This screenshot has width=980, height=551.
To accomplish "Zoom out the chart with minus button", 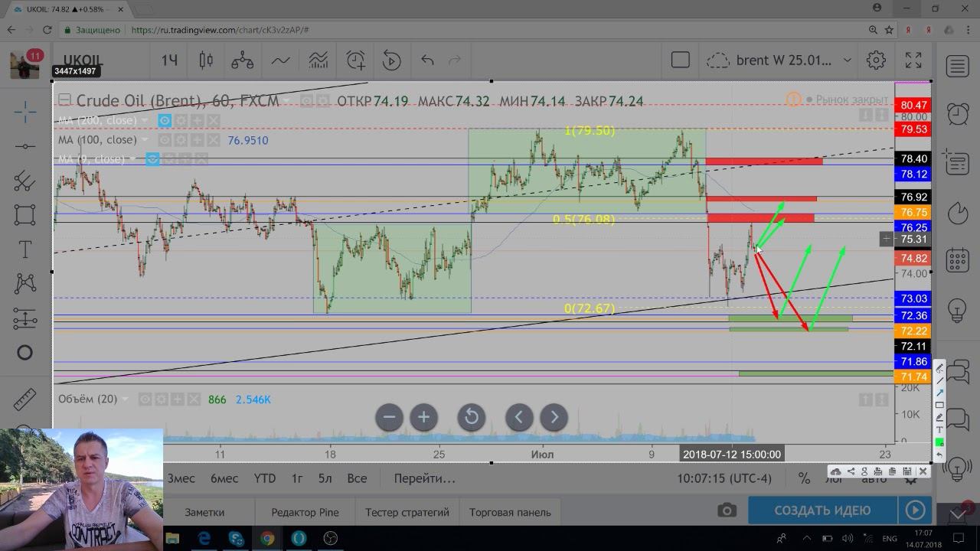I will 389,417.
